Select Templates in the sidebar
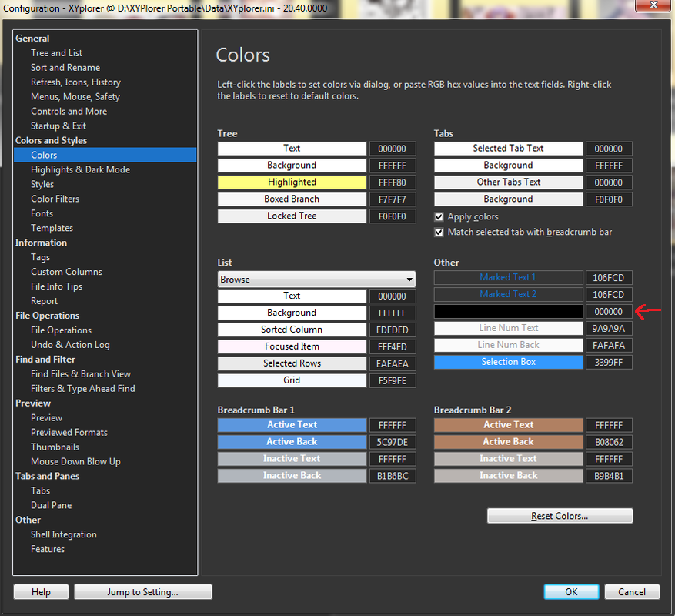This screenshot has width=675, height=616. [x=52, y=228]
